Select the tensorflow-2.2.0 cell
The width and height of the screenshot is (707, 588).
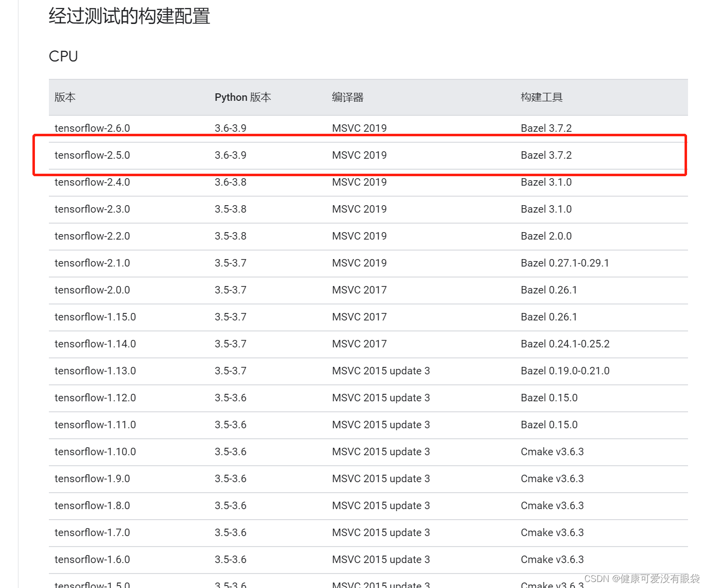click(92, 236)
